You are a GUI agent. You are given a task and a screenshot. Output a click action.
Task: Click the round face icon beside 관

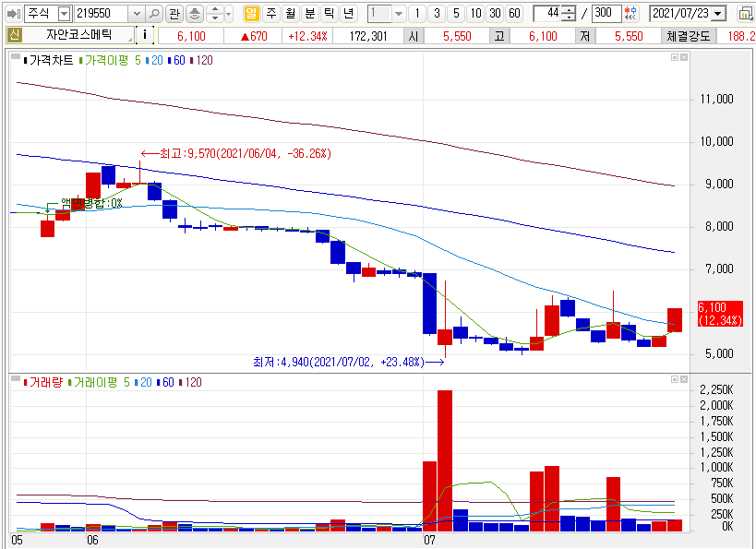194,14
